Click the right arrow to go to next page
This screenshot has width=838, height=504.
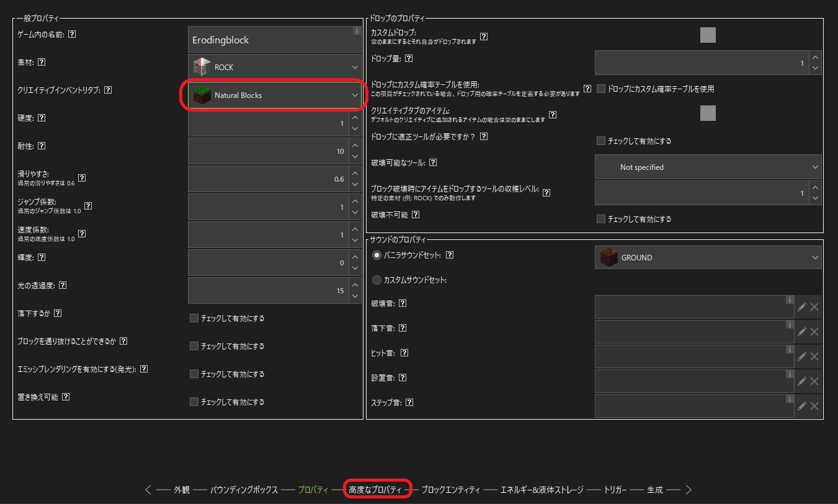[x=689, y=489]
